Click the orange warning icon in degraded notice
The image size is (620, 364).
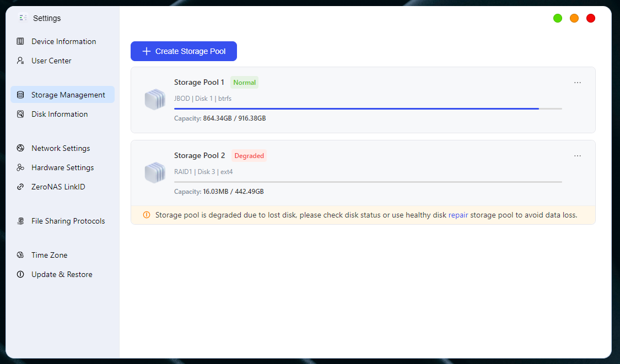[x=146, y=215]
